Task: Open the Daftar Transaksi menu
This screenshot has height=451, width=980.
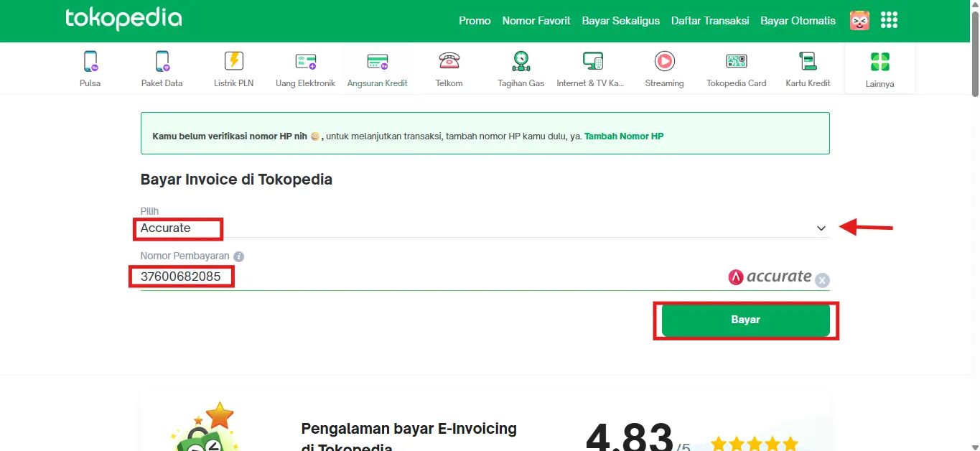Action: (x=709, y=20)
